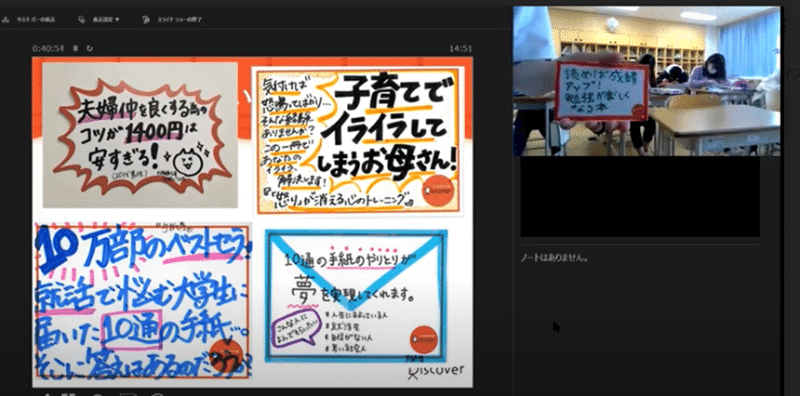
Task: Click the clock time 14:51
Action: 461,49
